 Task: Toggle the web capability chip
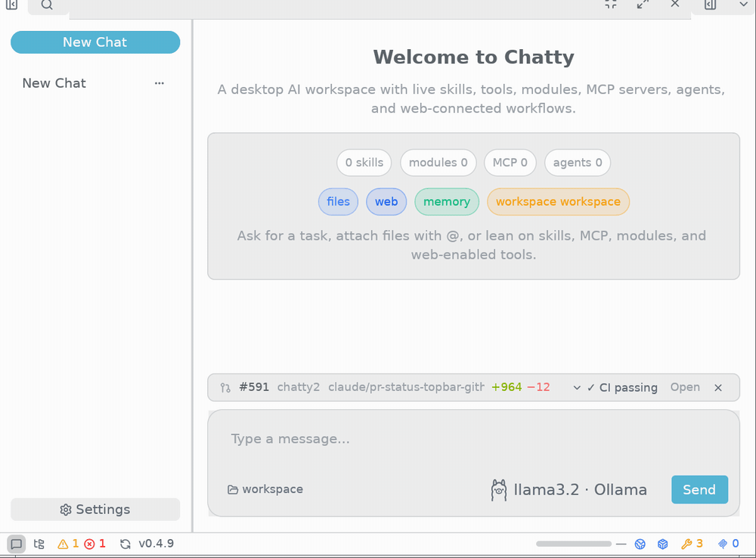click(x=386, y=202)
